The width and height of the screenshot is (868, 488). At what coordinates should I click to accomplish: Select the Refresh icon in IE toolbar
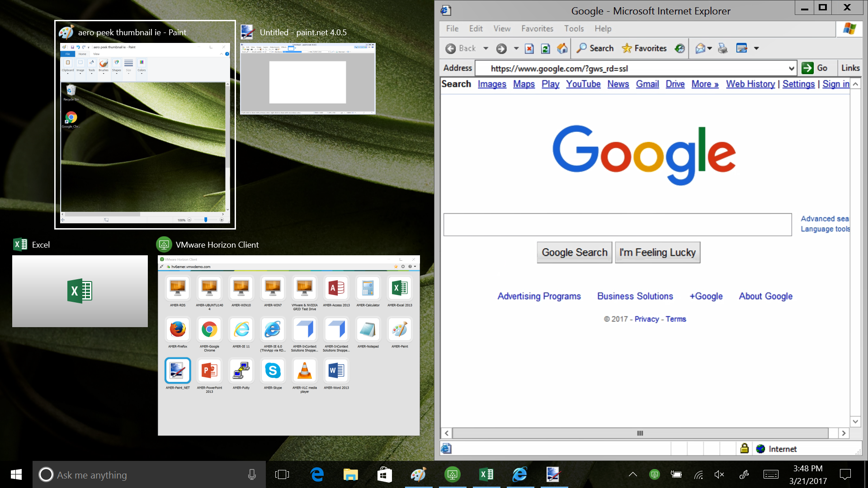tap(546, 48)
